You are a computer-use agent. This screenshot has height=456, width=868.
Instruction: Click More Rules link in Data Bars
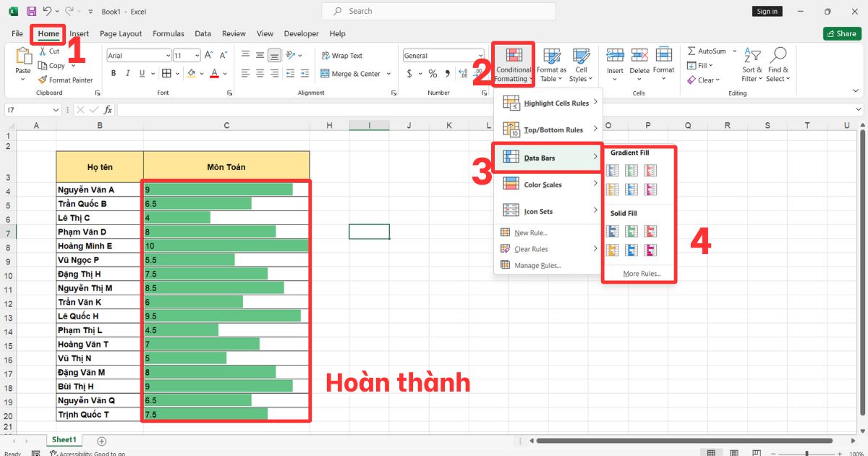point(641,274)
